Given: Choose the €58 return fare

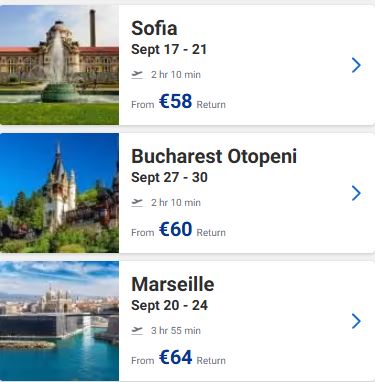Looking at the screenshot, I should click(x=176, y=101).
